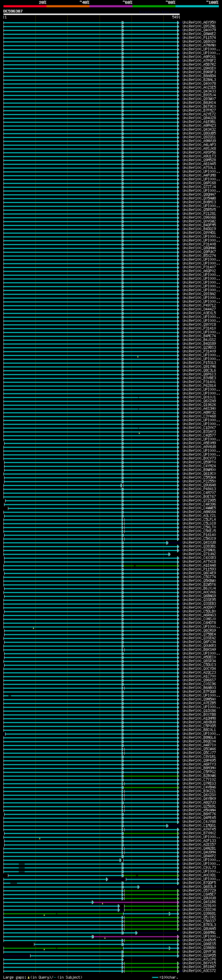Click the UniRef100_B6UHI4 label
This screenshot has width=222, height=980.
point(199,103)
